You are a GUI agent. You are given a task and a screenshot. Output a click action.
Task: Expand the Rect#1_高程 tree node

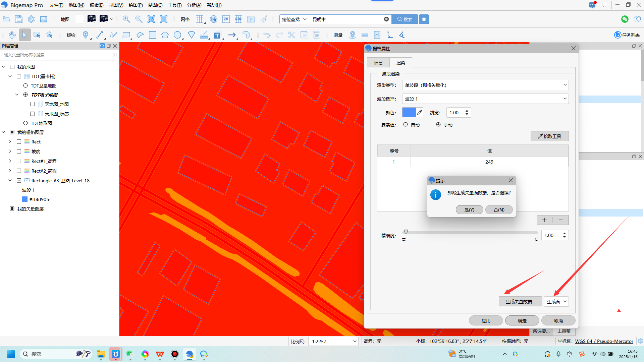10,161
